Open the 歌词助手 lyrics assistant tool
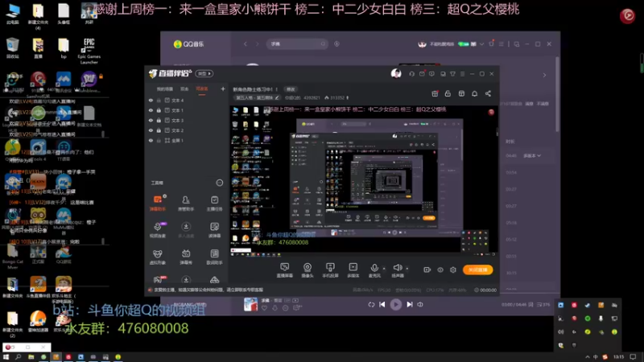The height and width of the screenshot is (362, 644). pyautogui.click(x=214, y=257)
